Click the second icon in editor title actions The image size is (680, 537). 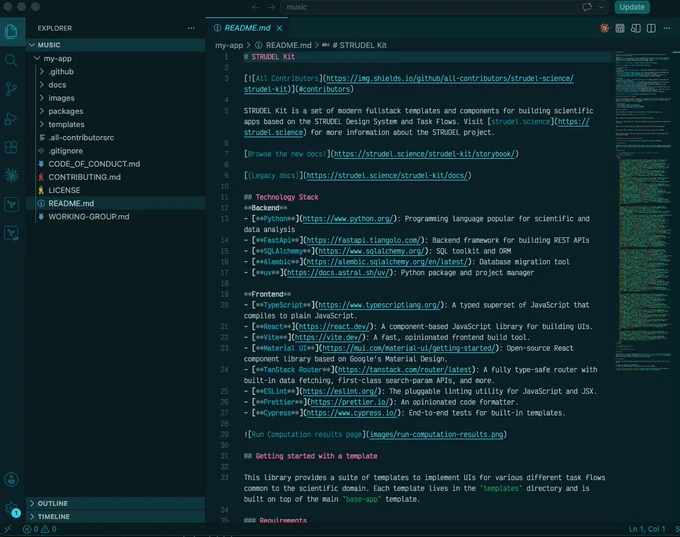(x=620, y=28)
